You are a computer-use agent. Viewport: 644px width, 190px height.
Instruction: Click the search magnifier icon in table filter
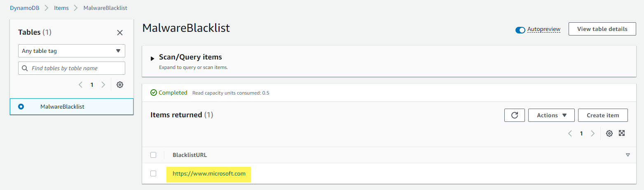coord(25,68)
